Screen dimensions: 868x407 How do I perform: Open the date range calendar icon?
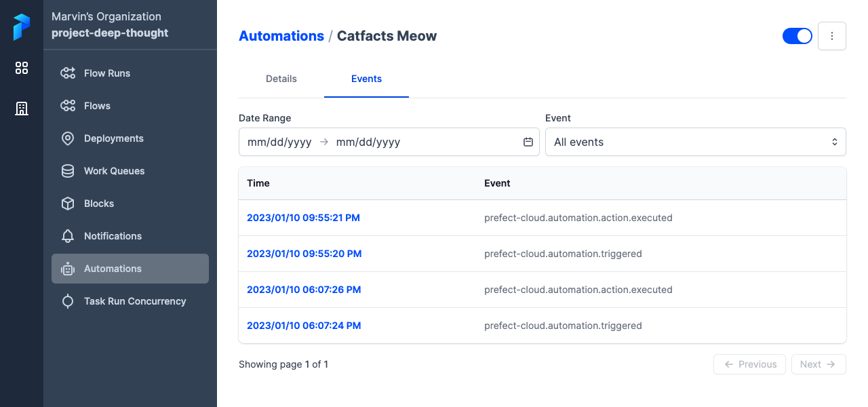[x=528, y=142]
